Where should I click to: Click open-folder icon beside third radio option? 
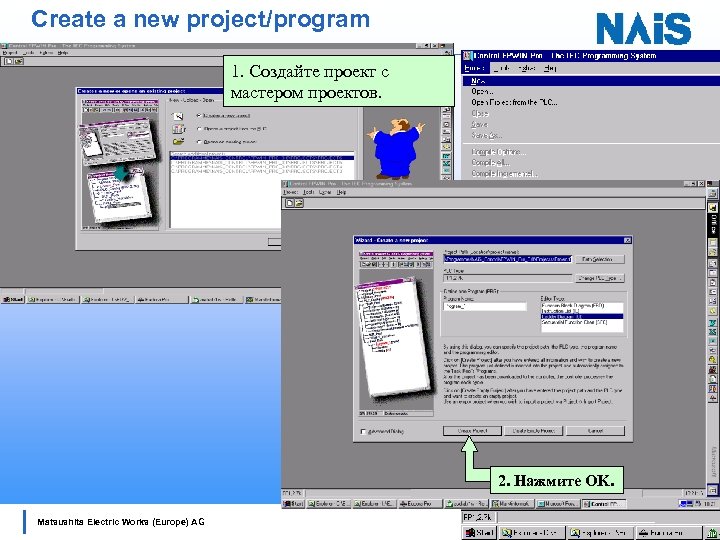click(178, 142)
